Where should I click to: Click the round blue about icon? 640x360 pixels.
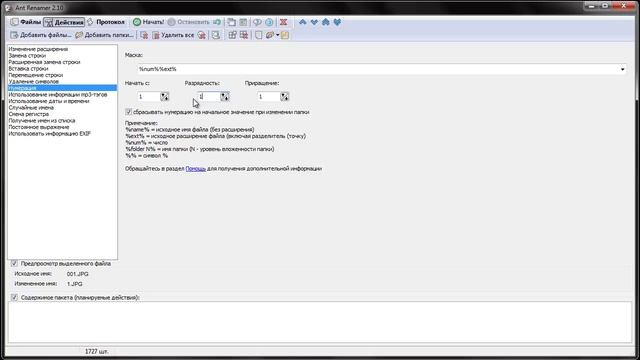click(x=269, y=22)
